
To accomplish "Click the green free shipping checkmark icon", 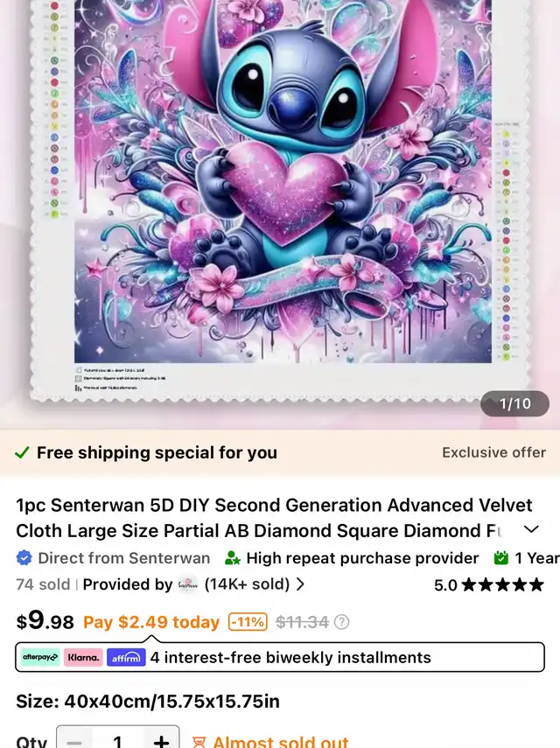I will pyautogui.click(x=22, y=452).
